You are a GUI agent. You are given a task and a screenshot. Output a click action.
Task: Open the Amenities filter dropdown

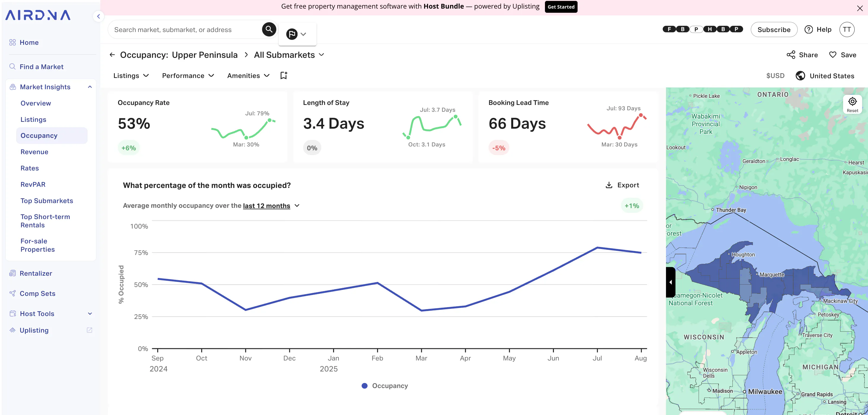(248, 76)
